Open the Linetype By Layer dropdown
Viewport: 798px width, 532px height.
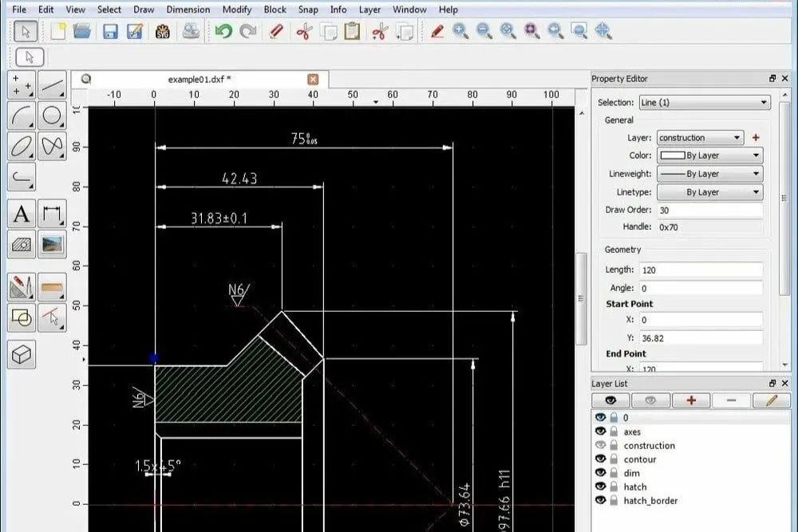(709, 192)
